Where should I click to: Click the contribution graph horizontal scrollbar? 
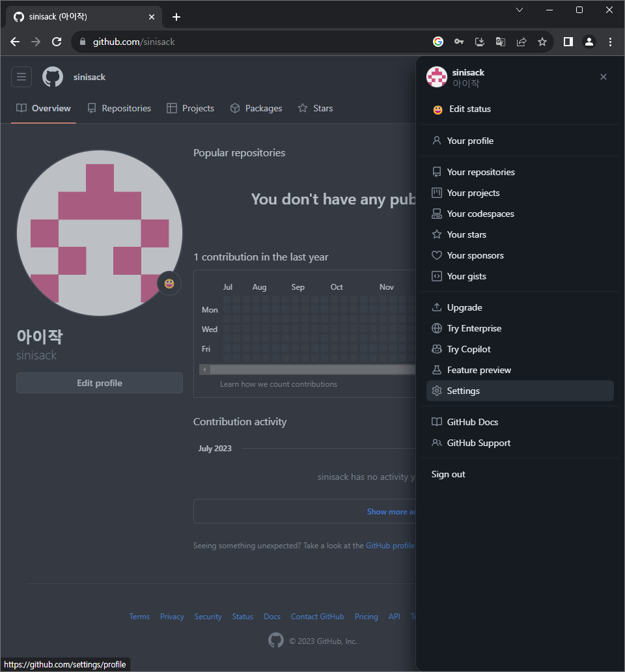point(312,369)
